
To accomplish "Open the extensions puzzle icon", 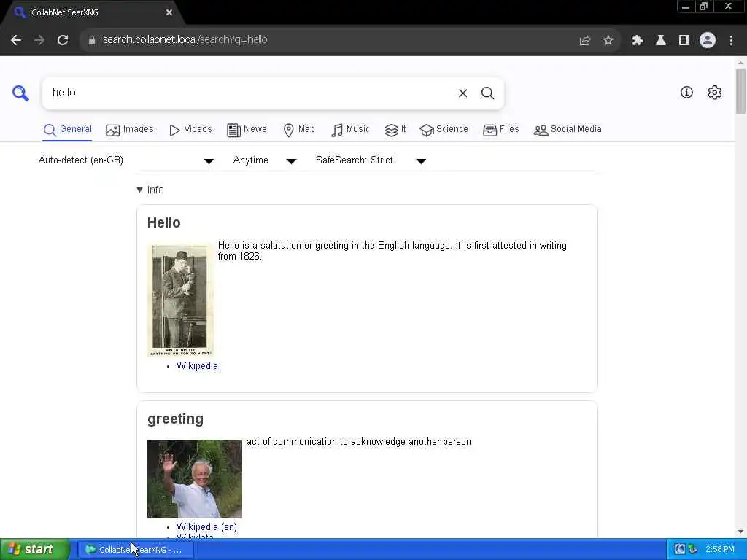I will coord(638,41).
